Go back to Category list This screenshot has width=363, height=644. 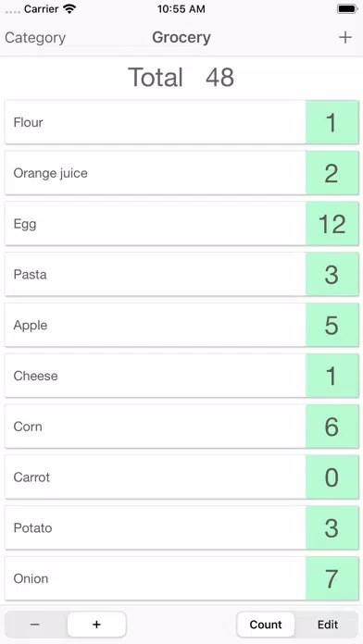[x=35, y=38]
